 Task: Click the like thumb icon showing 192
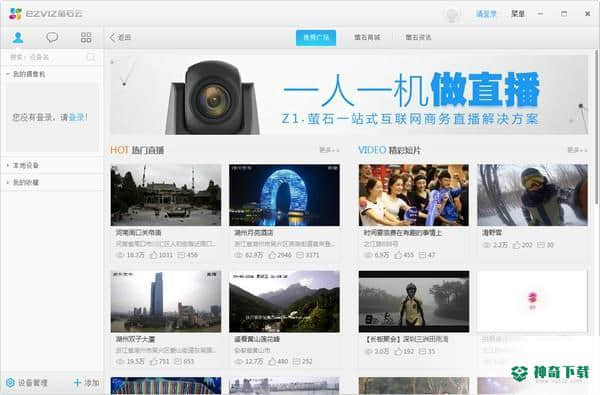click(x=398, y=351)
